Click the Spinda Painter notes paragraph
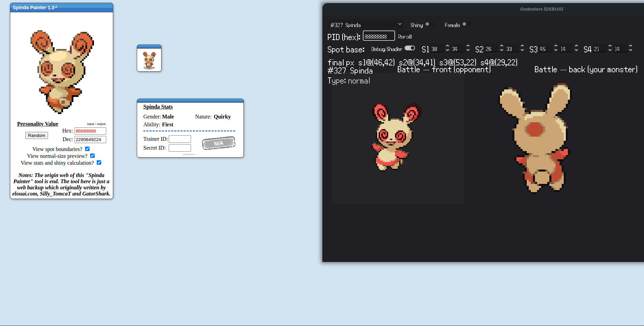644x326 pixels. (61, 184)
